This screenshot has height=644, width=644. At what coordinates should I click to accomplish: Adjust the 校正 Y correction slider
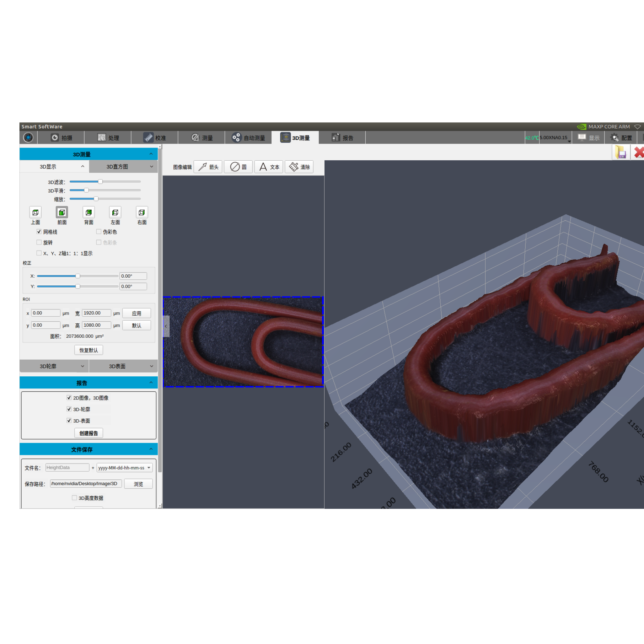click(77, 286)
